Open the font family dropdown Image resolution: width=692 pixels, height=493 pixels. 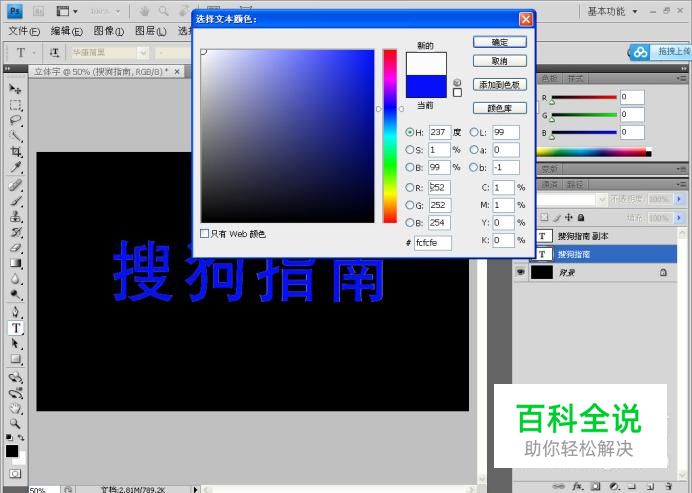tap(143, 53)
